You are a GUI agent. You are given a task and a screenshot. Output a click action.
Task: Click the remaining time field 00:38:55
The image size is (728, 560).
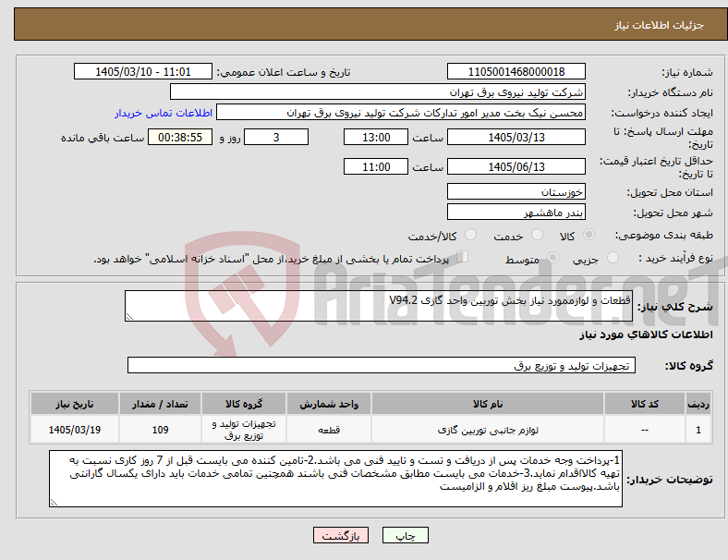[x=180, y=137]
